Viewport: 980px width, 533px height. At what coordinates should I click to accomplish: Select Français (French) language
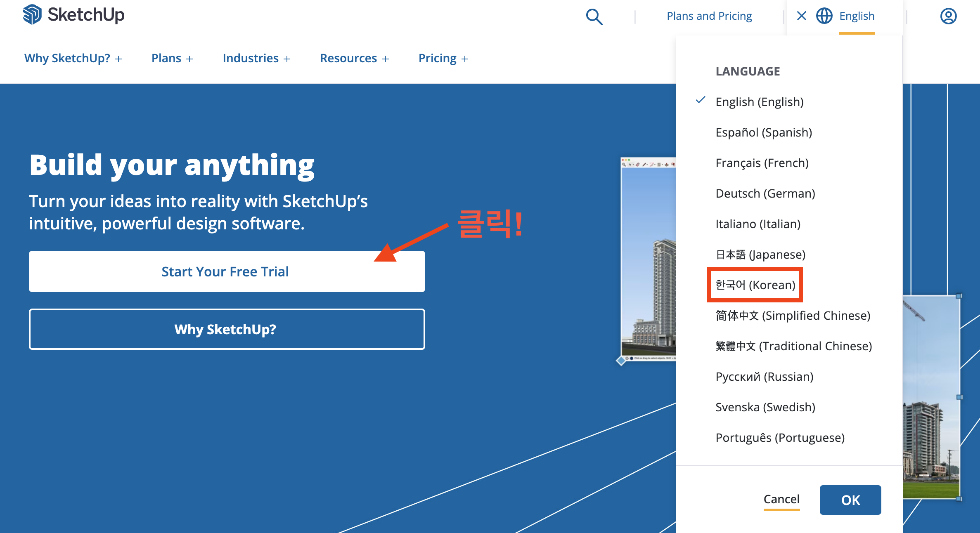[x=762, y=163]
